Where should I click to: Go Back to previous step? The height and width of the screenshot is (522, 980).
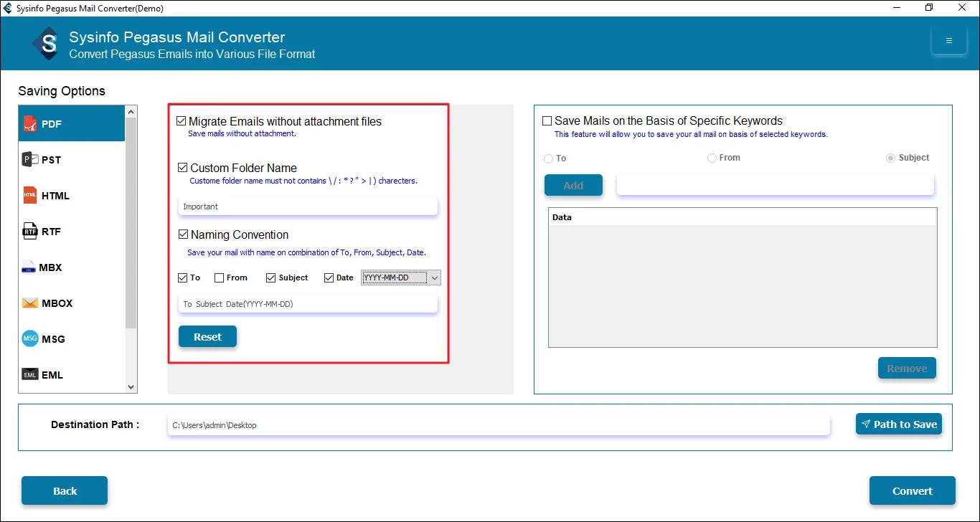tap(65, 491)
